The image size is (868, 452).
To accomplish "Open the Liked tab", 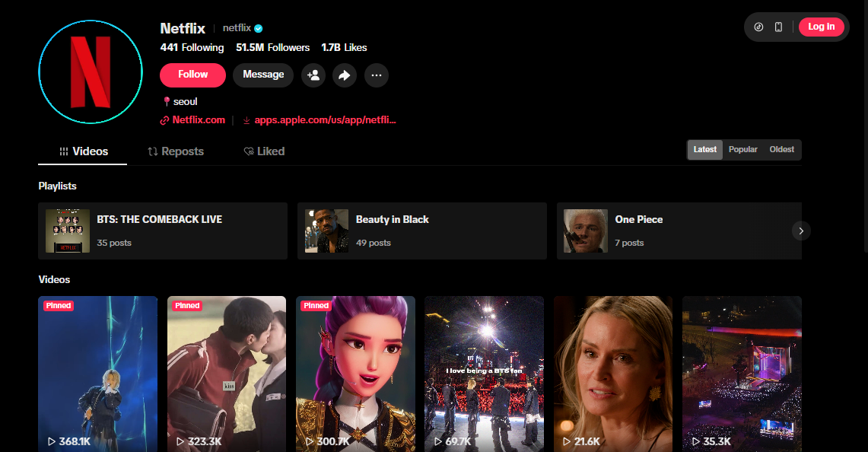I will pyautogui.click(x=264, y=151).
